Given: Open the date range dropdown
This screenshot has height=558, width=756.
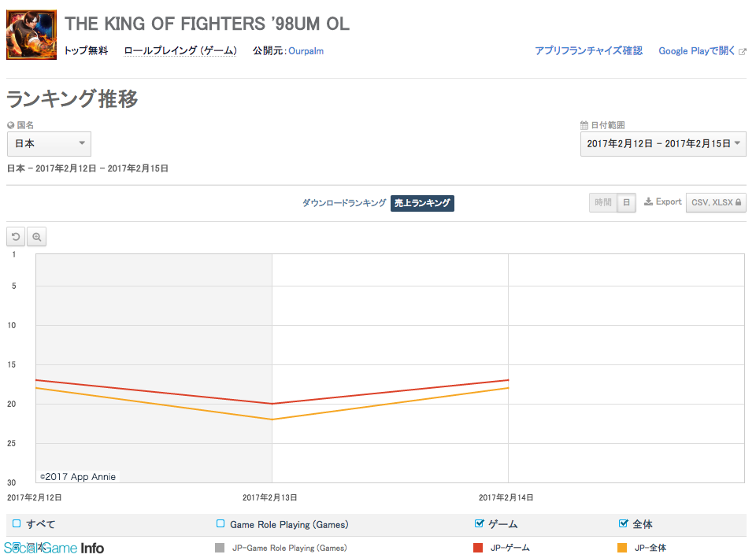Looking at the screenshot, I should coord(663,143).
